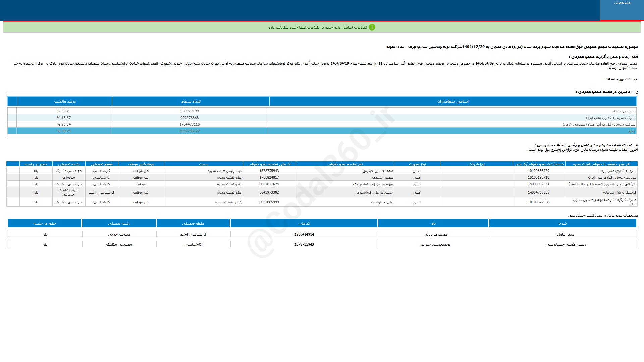This screenshot has width=644, height=362.
Task: Click ownership percentage 13.57 %
Action: 64,118
